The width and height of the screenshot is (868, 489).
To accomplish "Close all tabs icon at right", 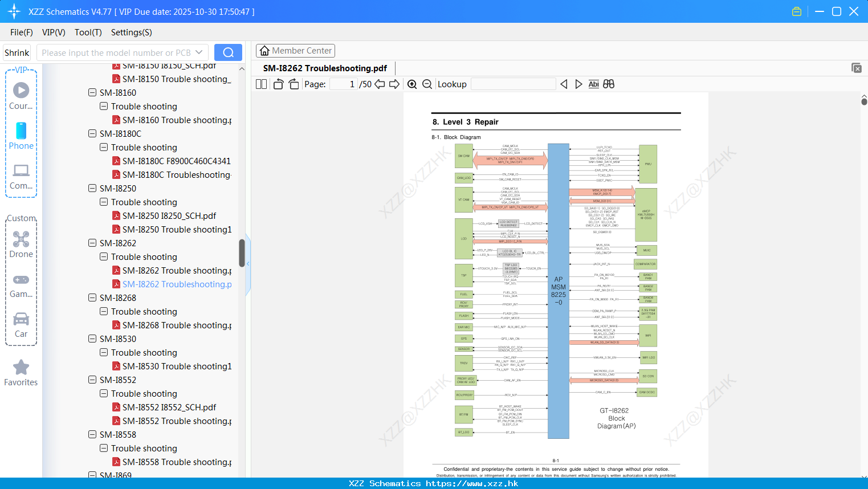I will point(857,68).
